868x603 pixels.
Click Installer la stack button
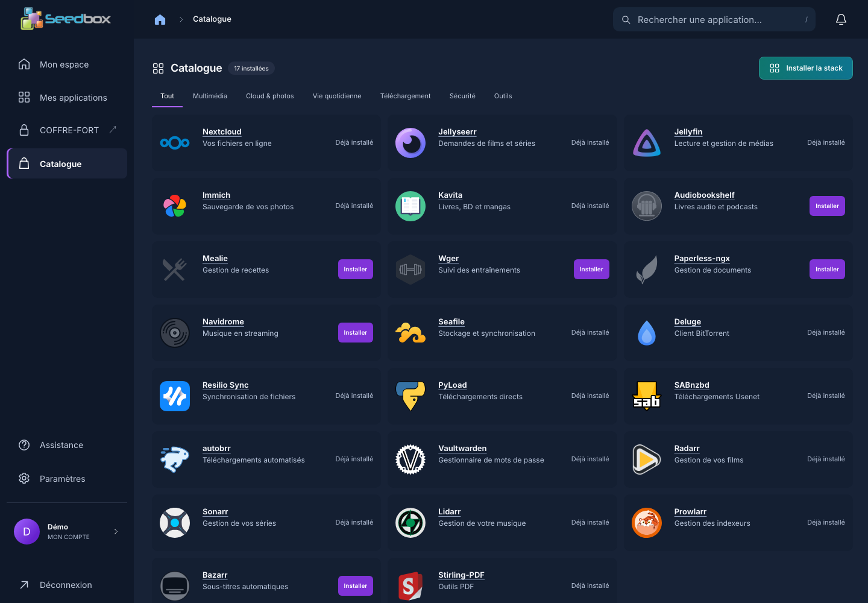coord(806,68)
